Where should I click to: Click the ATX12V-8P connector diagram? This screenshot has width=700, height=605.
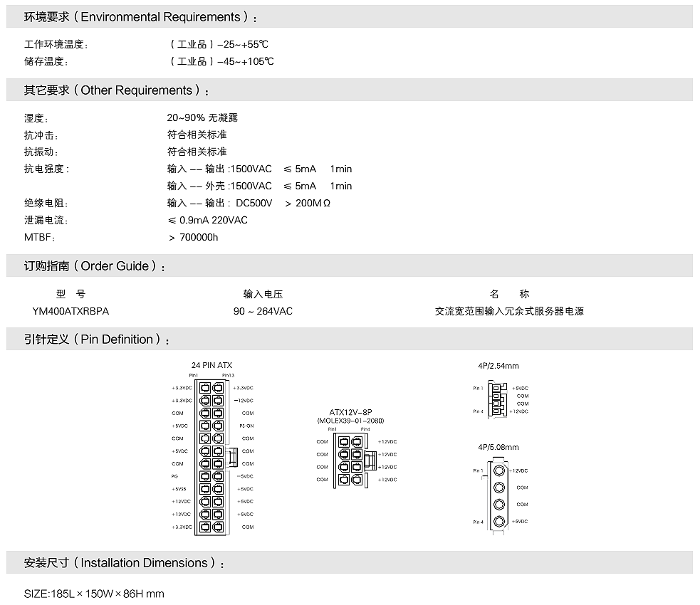pyautogui.click(x=349, y=461)
